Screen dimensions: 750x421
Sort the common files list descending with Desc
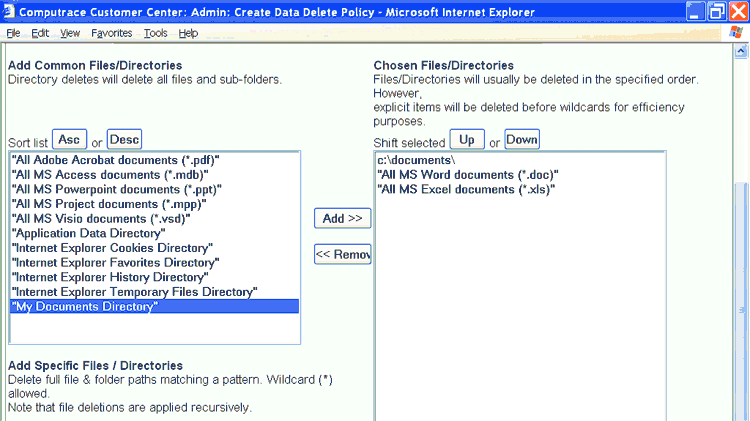(x=124, y=140)
